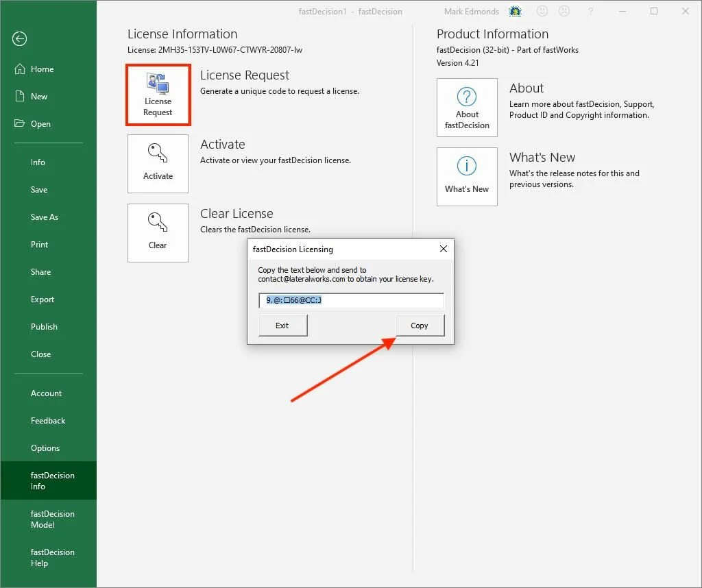This screenshot has width=702, height=588.
Task: Open the Export section
Action: tap(43, 299)
